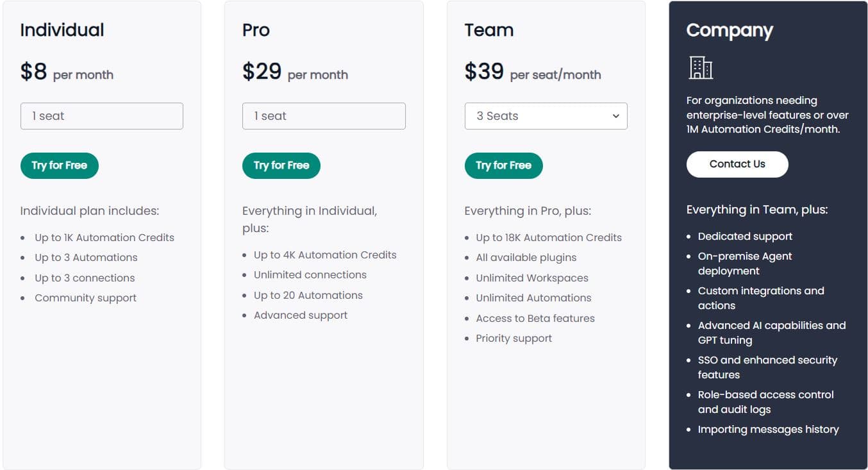Select the Individual plan heading
868x470 pixels.
pyautogui.click(x=62, y=29)
